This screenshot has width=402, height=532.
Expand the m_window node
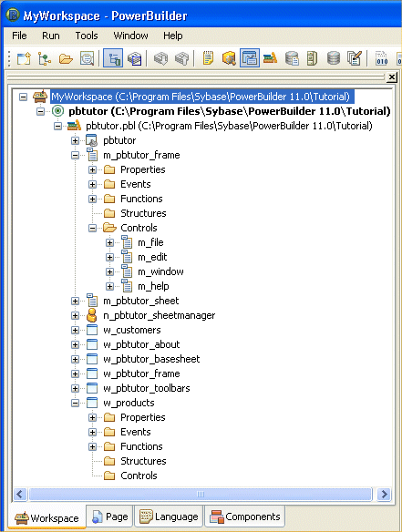pos(109,271)
